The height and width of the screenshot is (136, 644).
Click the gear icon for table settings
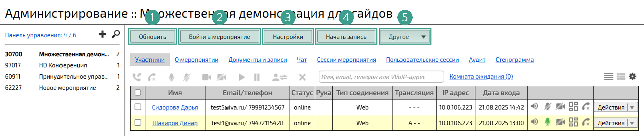(x=632, y=76)
